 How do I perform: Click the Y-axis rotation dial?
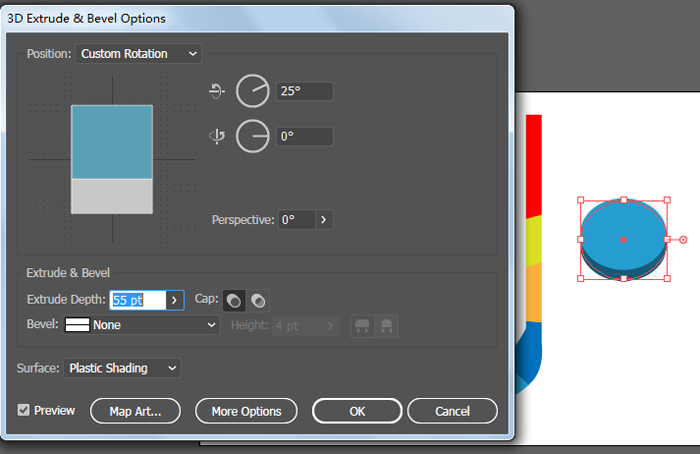click(253, 136)
